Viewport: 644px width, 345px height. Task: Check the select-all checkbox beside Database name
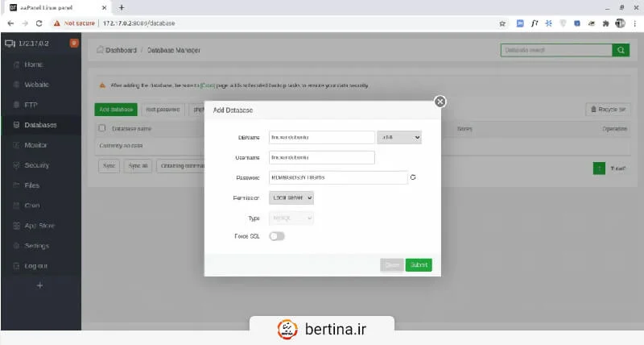(x=102, y=128)
